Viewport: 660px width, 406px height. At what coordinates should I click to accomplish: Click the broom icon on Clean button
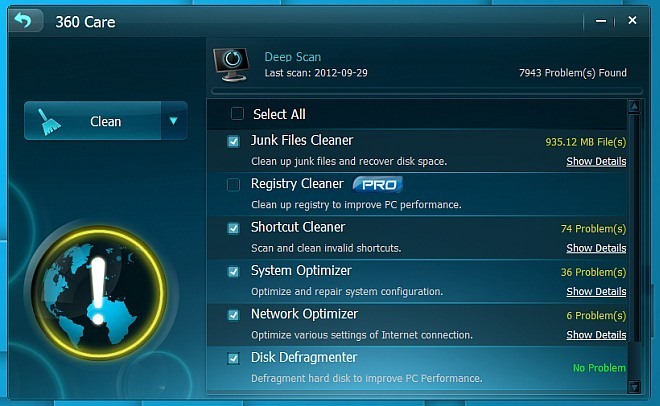point(49,122)
